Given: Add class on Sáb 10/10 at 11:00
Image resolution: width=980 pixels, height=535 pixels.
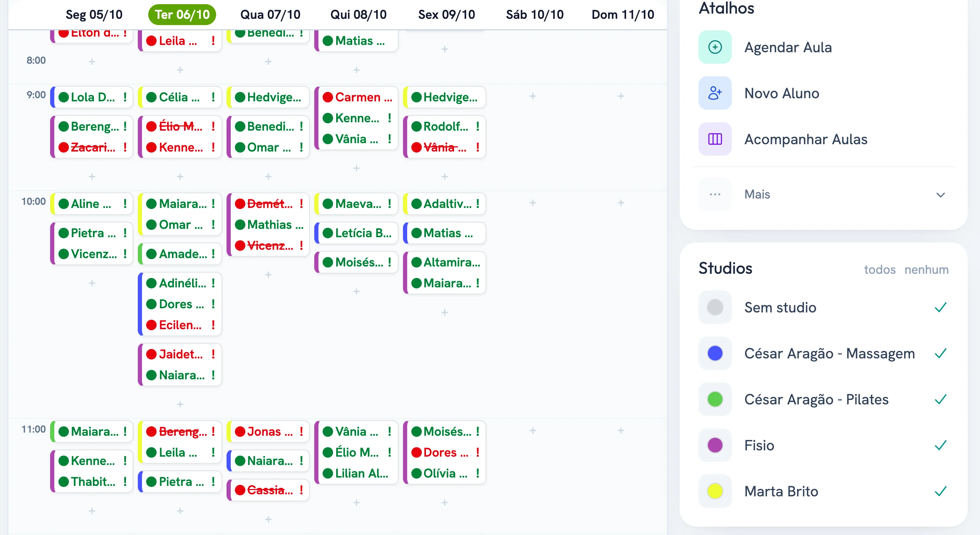Looking at the screenshot, I should pyautogui.click(x=532, y=431).
